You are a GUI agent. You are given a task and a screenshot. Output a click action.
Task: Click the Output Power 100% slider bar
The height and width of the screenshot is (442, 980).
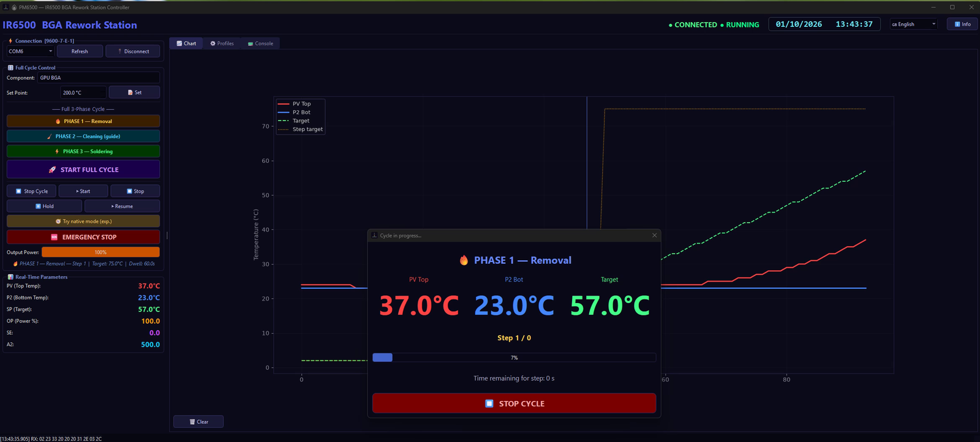(100, 252)
